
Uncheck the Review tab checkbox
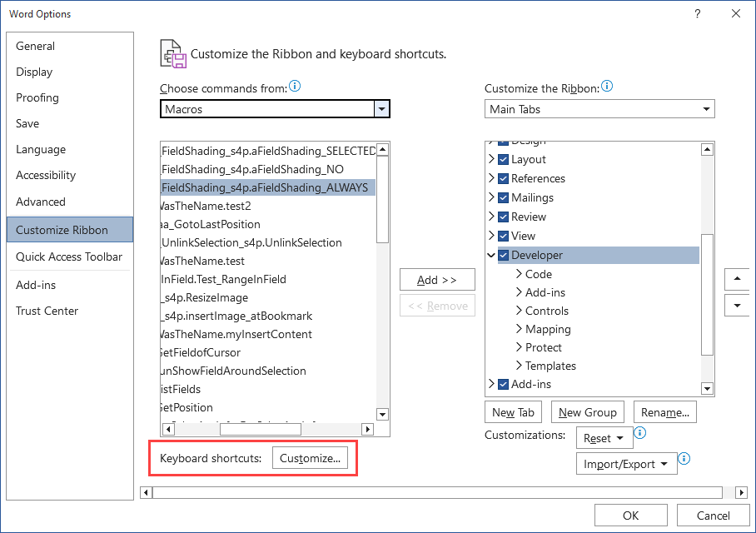(503, 217)
